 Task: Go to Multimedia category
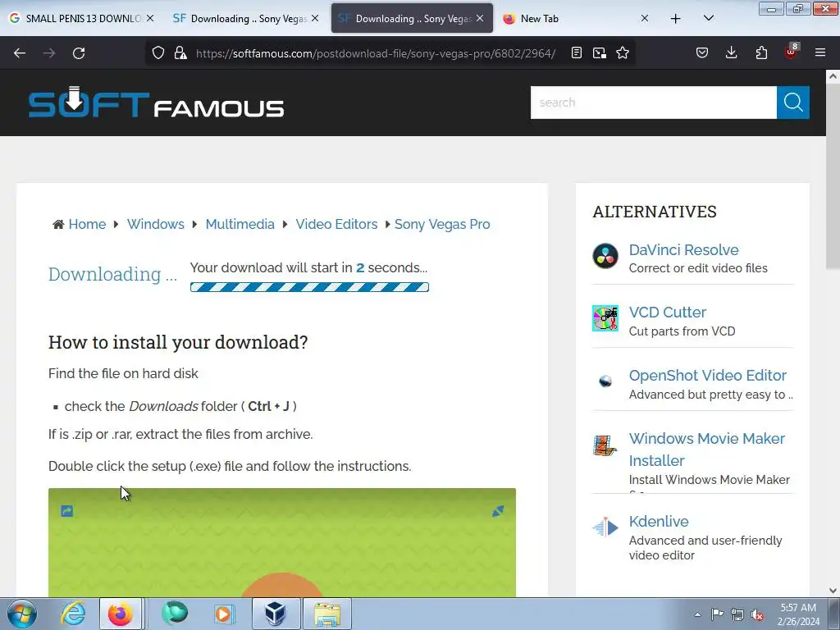point(240,224)
